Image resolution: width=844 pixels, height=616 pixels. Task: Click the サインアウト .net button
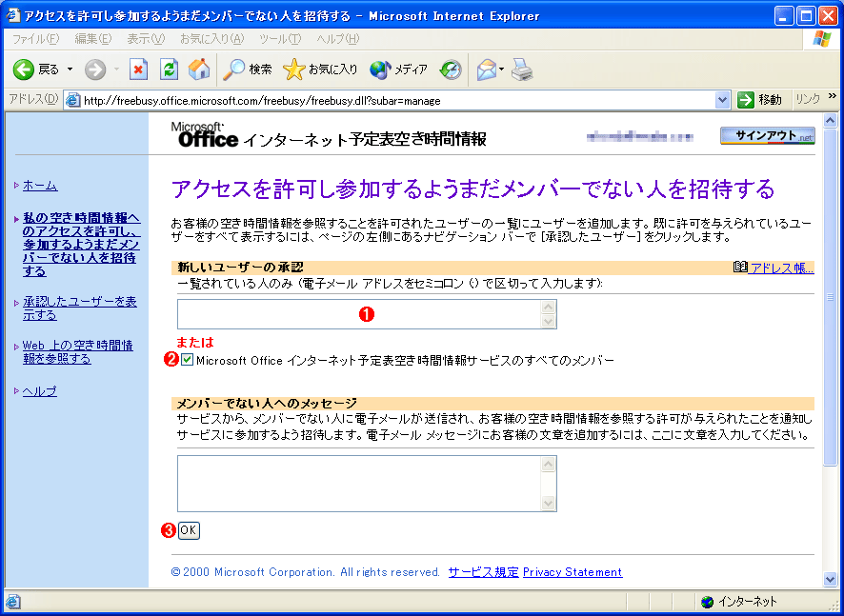768,136
